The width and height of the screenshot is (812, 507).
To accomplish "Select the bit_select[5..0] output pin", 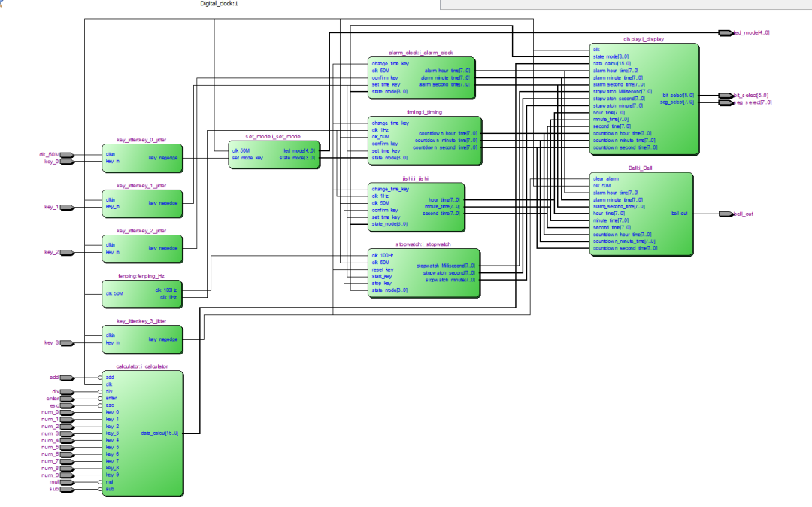I will 725,96.
